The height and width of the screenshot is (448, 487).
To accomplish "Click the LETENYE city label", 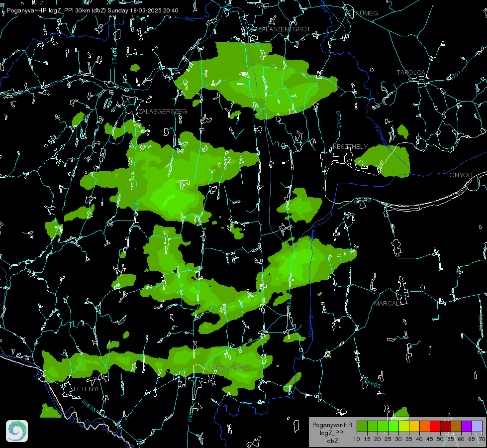I will click(87, 389).
